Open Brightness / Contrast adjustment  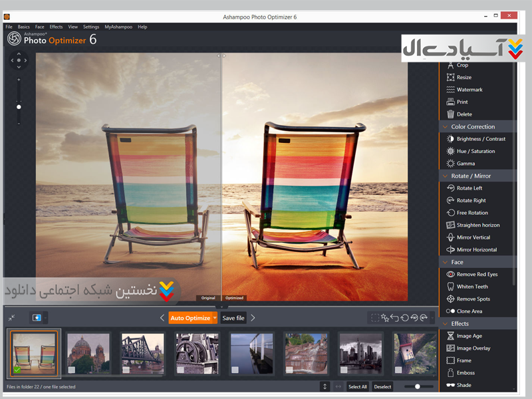(x=451, y=139)
